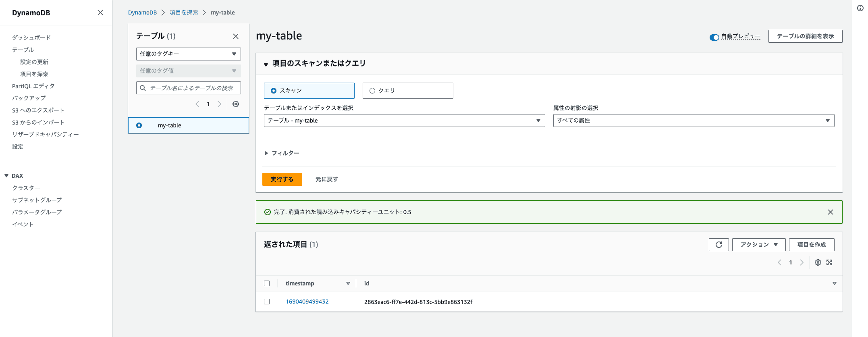This screenshot has width=868, height=337.
Task: Check the row 1690409499432 checkbox
Action: pyautogui.click(x=267, y=302)
